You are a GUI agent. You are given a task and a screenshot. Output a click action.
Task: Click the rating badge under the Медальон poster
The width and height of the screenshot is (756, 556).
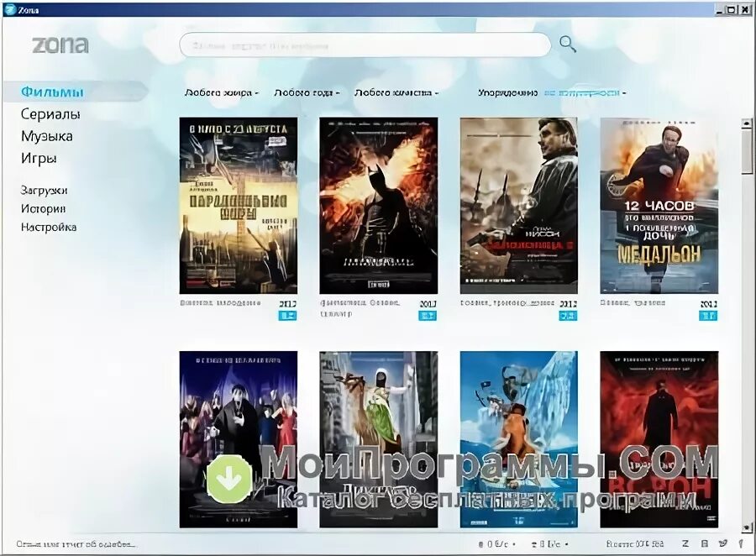point(708,316)
